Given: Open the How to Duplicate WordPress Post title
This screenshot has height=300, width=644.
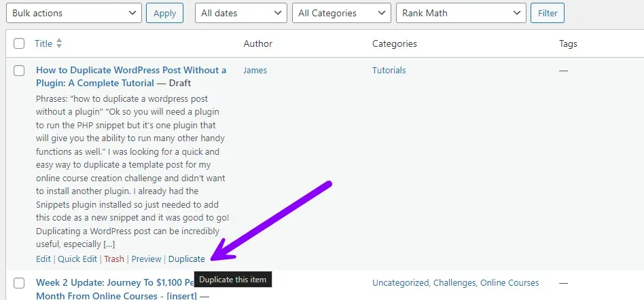Looking at the screenshot, I should click(x=131, y=77).
